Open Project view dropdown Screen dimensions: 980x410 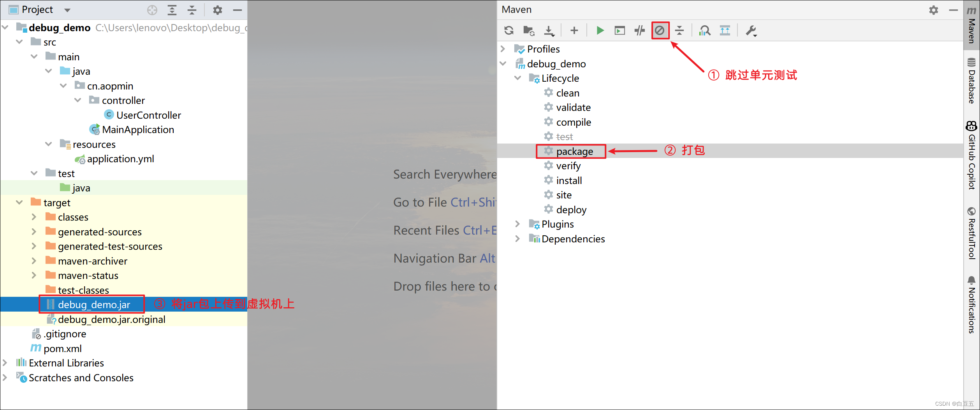click(67, 10)
